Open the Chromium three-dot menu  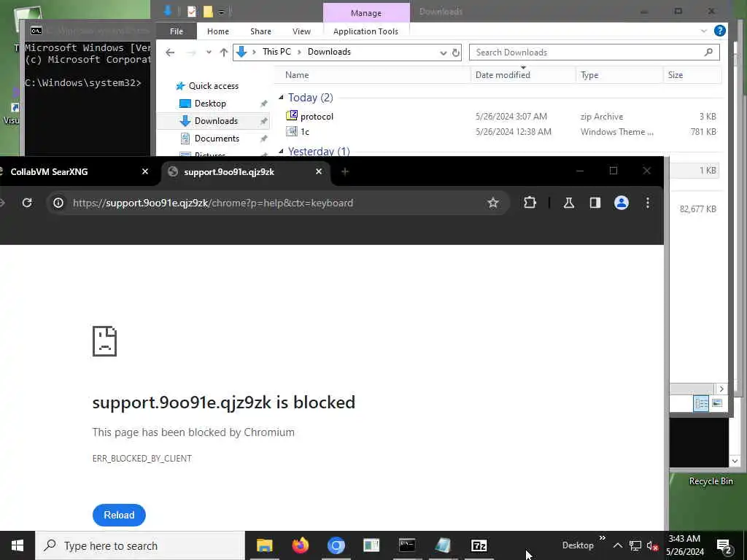click(x=648, y=203)
